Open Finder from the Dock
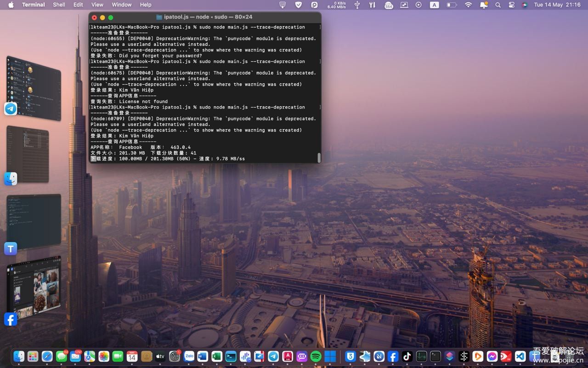This screenshot has width=588, height=368. pos(19,356)
